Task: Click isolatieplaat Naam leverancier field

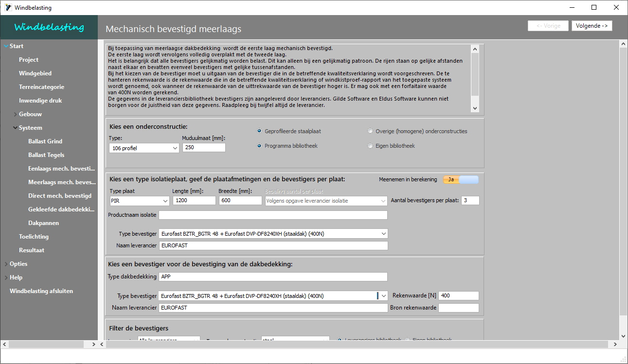Action: pos(273,246)
